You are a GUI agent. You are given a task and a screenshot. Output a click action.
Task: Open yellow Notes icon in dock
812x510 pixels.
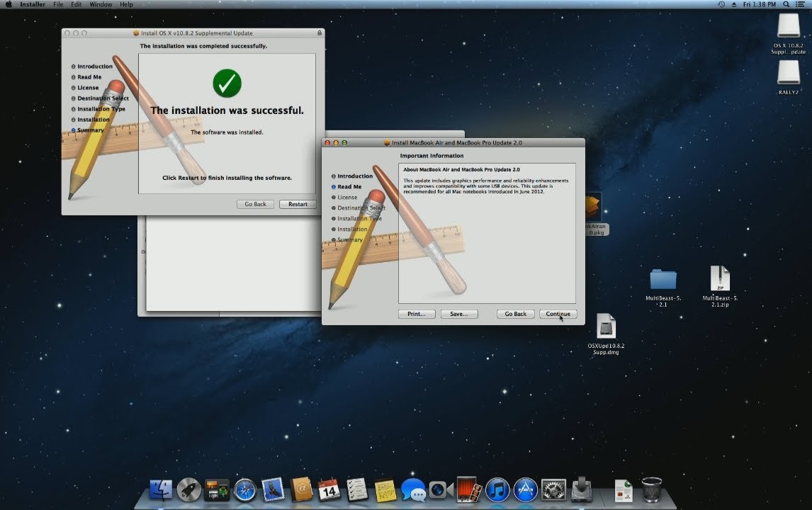385,489
